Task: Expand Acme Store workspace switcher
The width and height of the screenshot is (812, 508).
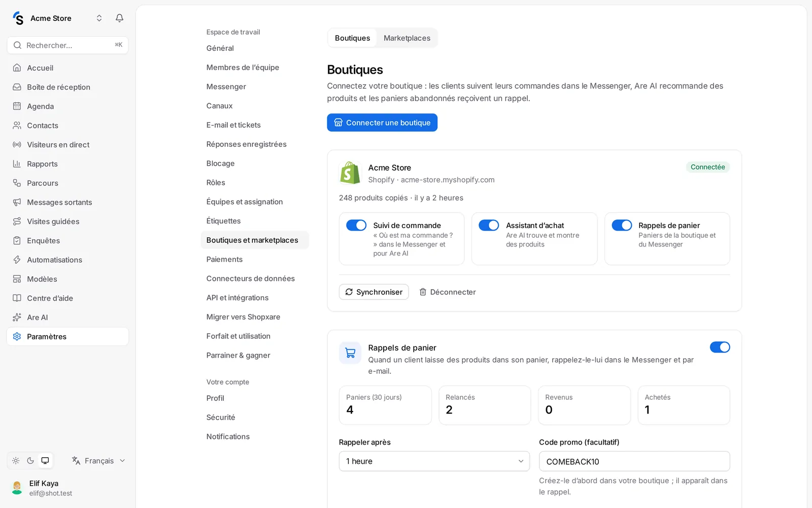Action: (99, 18)
